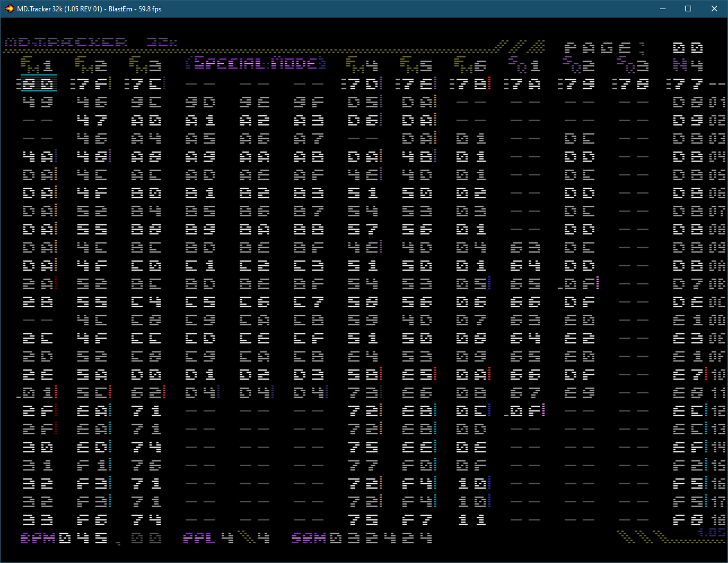Click the BPM value 045
The image size is (728, 563).
click(83, 538)
